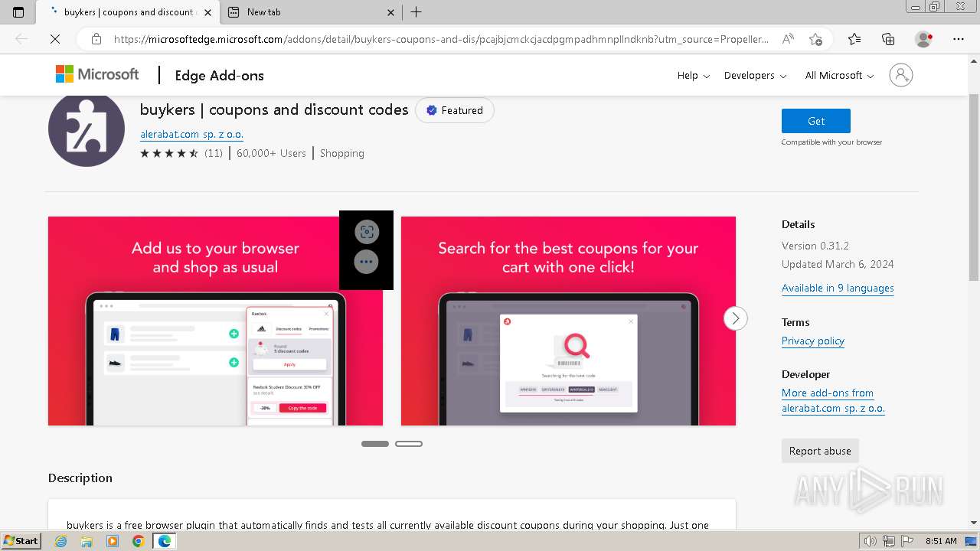Switch to the New tab
The width and height of the screenshot is (980, 551).
311,12
